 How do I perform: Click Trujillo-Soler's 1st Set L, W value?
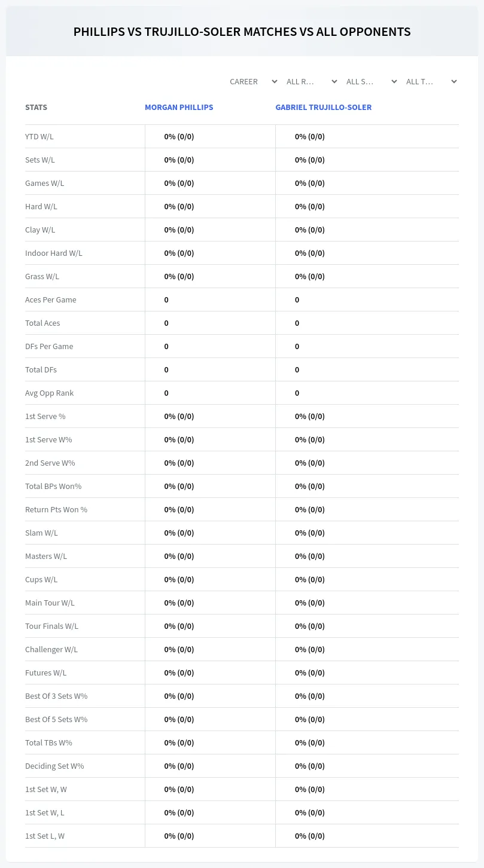point(310,836)
